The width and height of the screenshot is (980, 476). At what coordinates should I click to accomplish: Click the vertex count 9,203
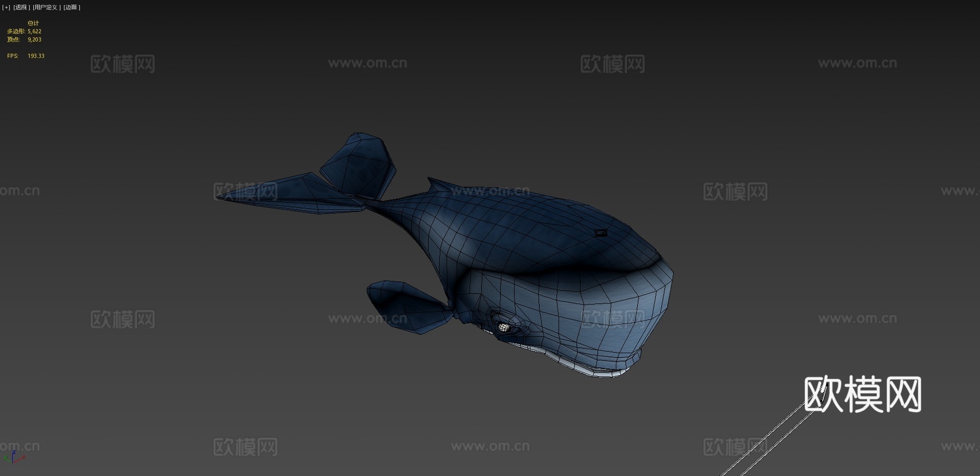[x=35, y=40]
